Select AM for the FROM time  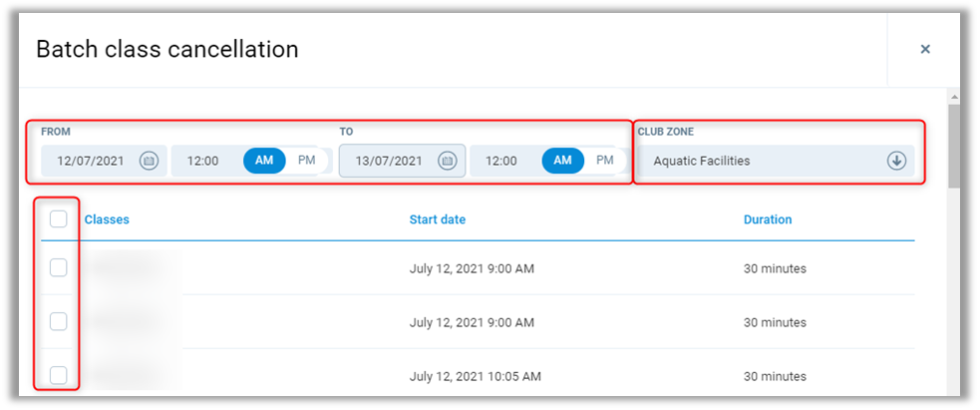264,161
